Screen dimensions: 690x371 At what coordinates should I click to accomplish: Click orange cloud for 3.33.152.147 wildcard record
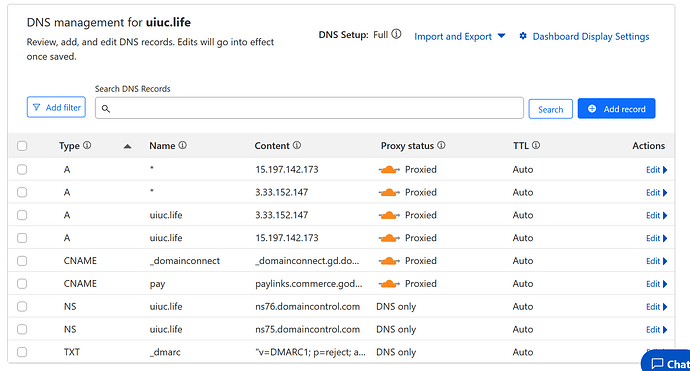389,192
